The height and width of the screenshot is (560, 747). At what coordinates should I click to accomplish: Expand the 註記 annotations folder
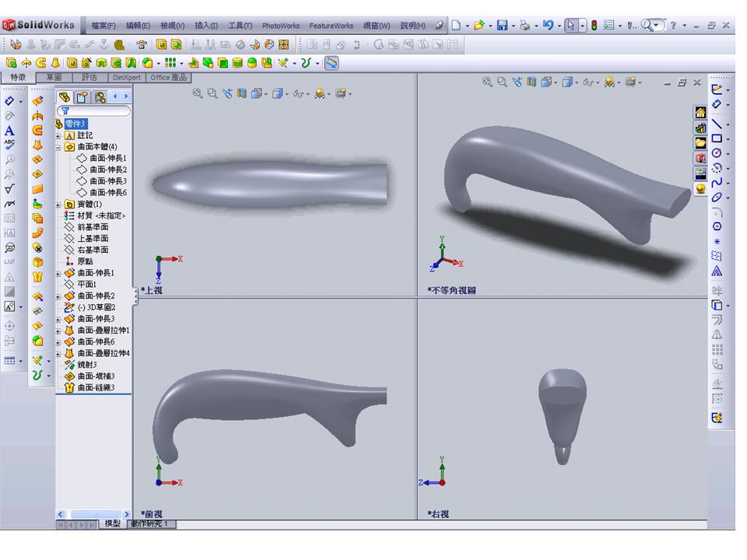click(58, 135)
